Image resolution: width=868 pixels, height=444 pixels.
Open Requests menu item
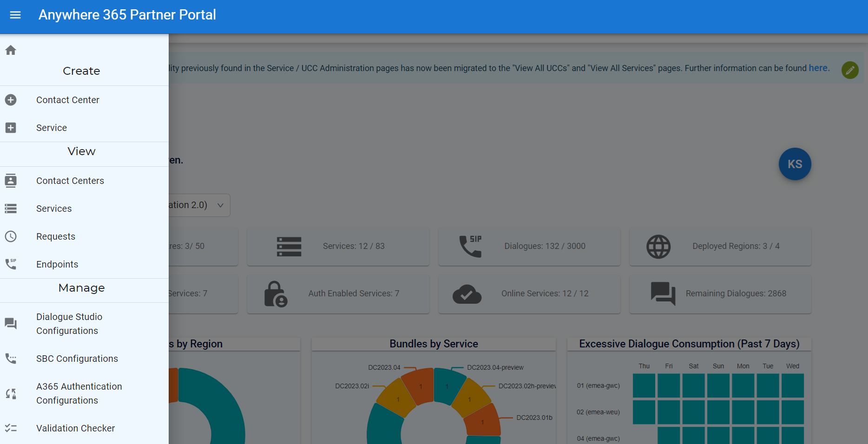click(x=84, y=236)
